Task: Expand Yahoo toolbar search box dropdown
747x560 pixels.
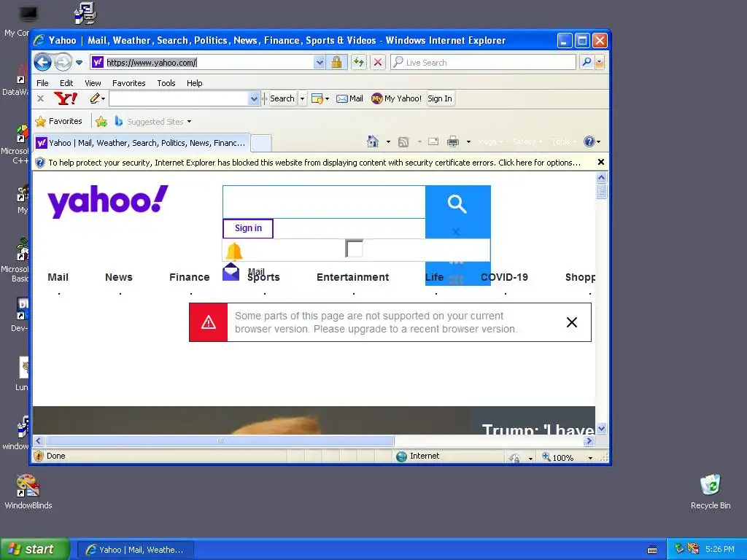Action: click(x=254, y=98)
